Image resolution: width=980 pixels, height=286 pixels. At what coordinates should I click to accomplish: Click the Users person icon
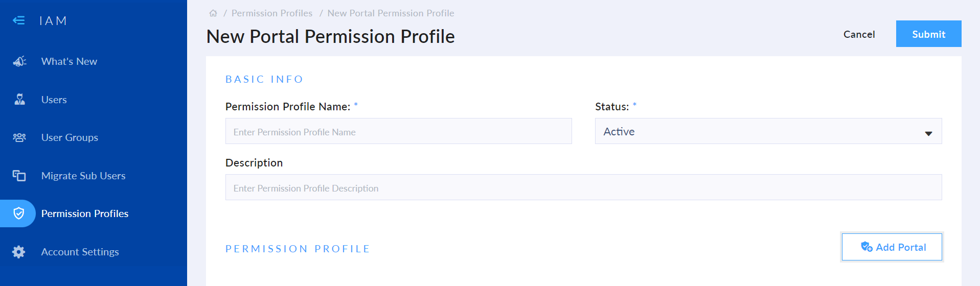pos(19,100)
